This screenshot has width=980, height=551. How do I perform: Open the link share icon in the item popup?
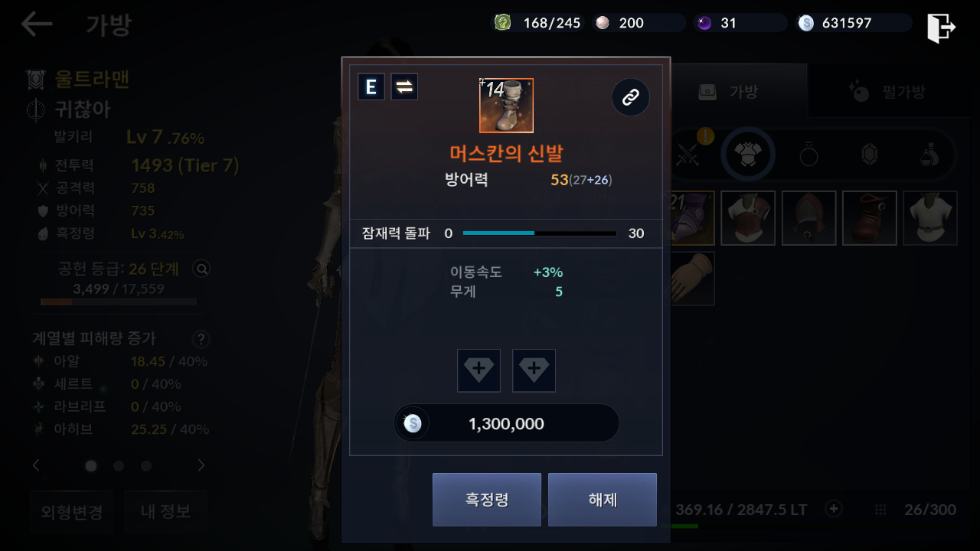coord(631,97)
